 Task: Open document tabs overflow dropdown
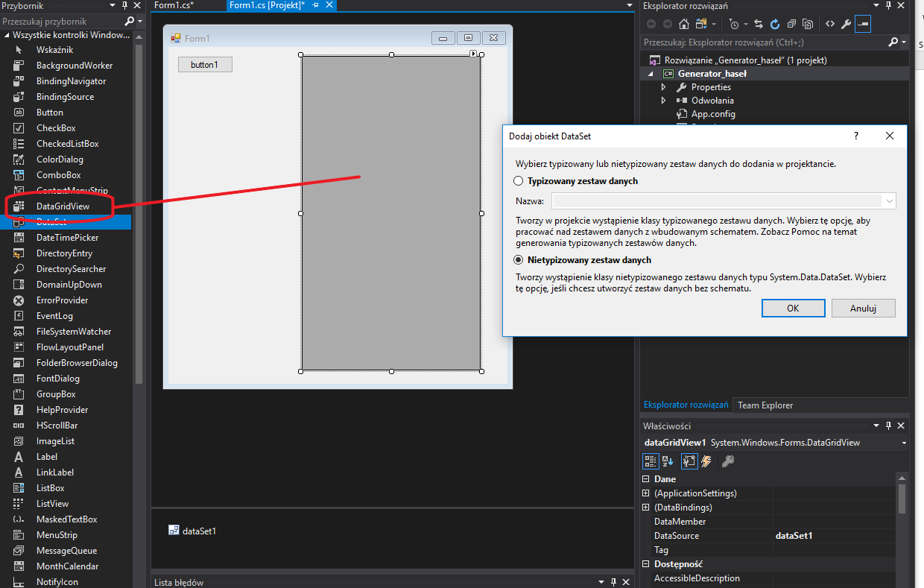pos(630,6)
